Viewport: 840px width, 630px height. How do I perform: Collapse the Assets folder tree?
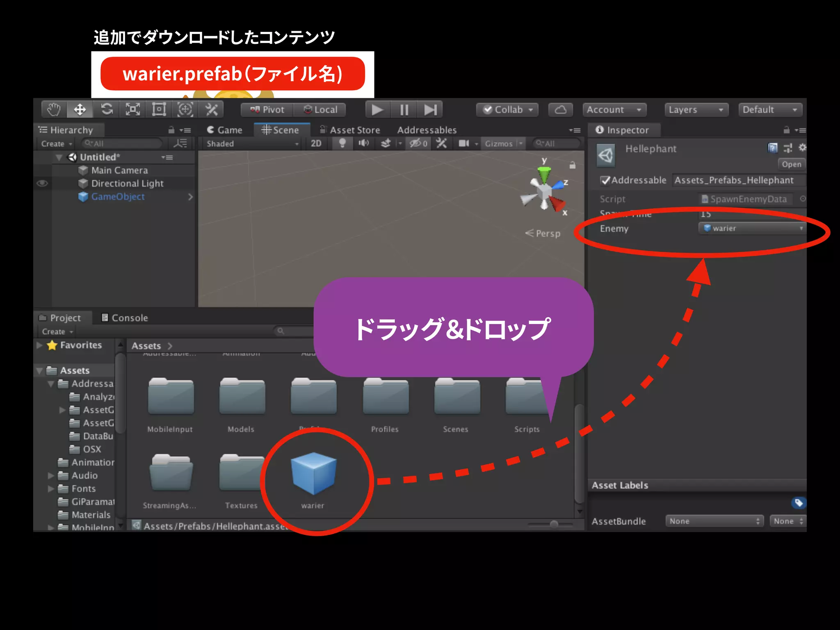coord(40,371)
